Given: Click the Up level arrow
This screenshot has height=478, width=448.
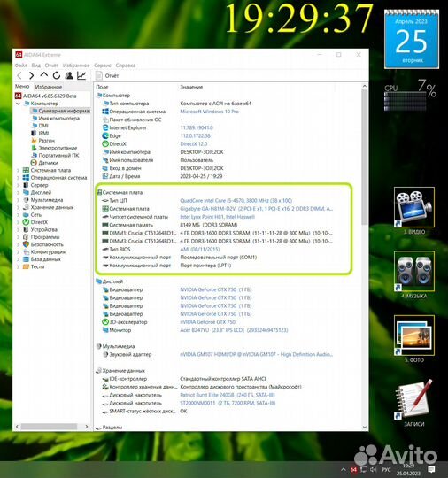Looking at the screenshot, I should (x=44, y=75).
